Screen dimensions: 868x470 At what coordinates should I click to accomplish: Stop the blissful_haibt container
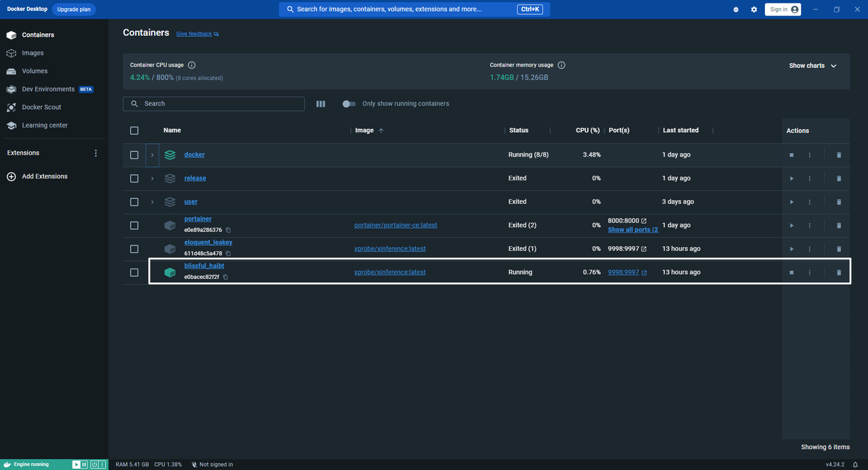[x=791, y=273]
